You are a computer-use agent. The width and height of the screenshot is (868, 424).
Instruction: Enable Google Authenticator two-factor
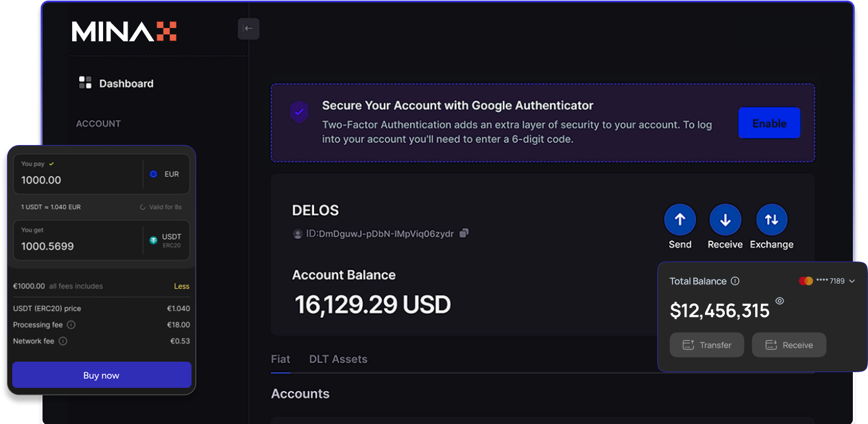[769, 123]
